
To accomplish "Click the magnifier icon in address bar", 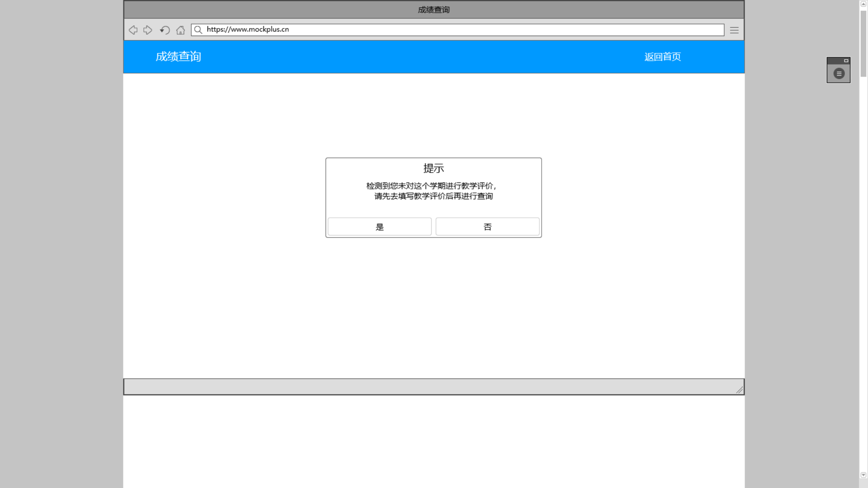I will click(x=198, y=30).
